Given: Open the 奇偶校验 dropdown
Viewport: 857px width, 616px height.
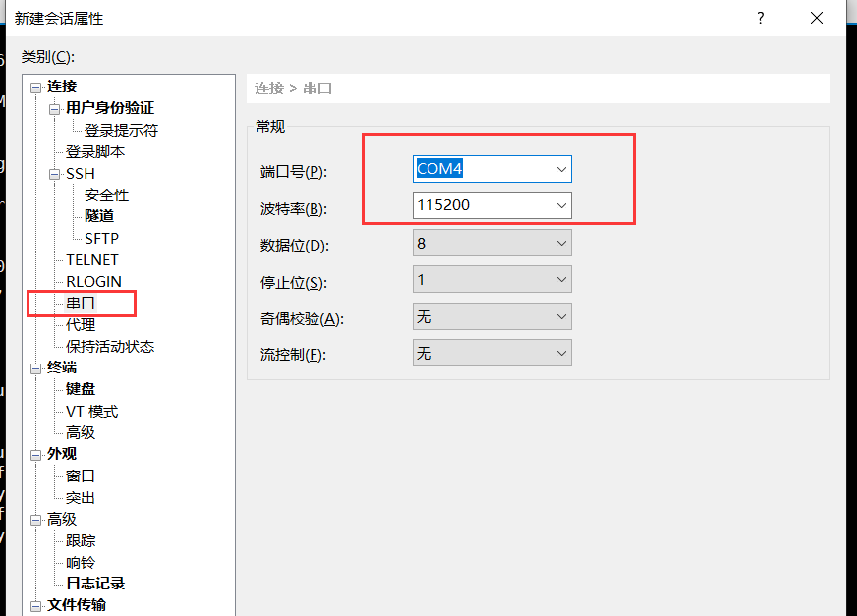Looking at the screenshot, I should point(561,316).
